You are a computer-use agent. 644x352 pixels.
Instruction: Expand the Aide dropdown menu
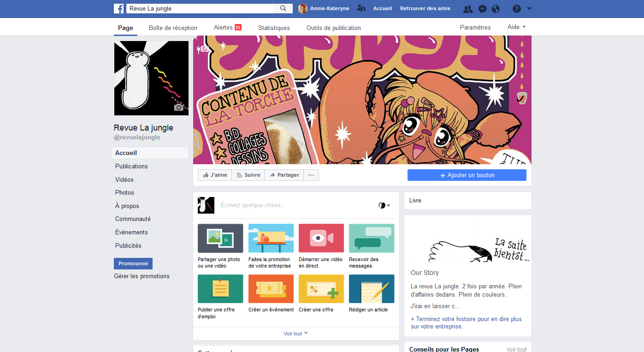tap(516, 27)
